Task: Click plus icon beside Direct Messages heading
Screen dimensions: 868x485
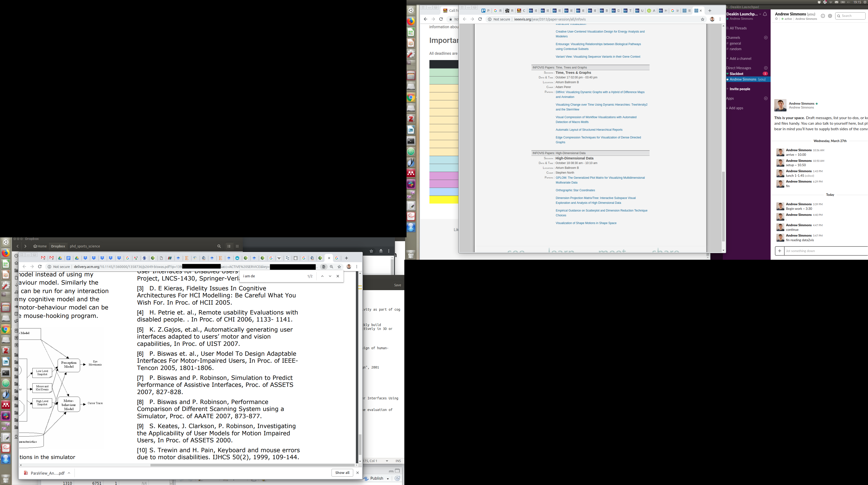Action: click(x=766, y=68)
